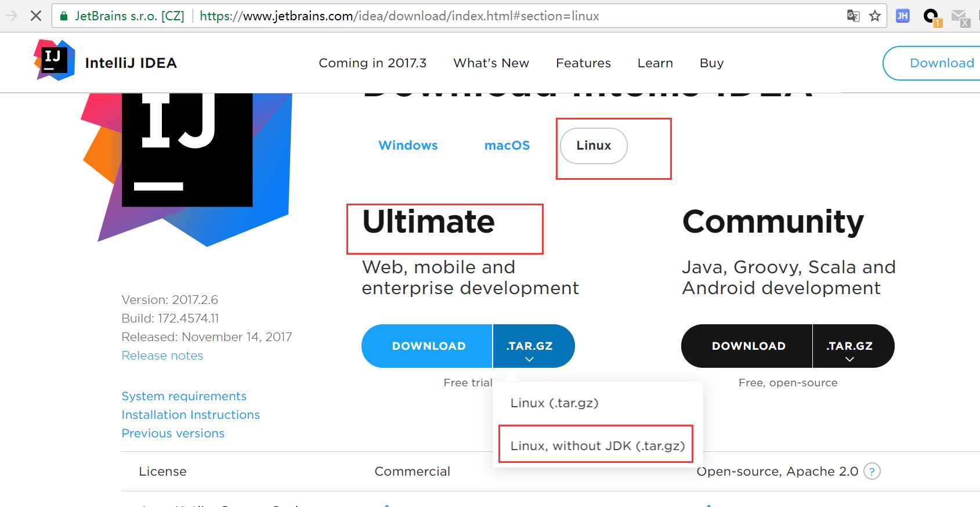Viewport: 980px width, 507px height.
Task: Choose Linux (.tar.gz) from the dropdown
Action: (x=554, y=403)
